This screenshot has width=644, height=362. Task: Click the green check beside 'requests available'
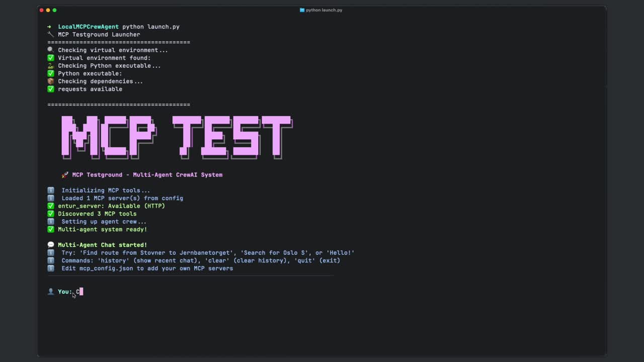(x=50, y=89)
